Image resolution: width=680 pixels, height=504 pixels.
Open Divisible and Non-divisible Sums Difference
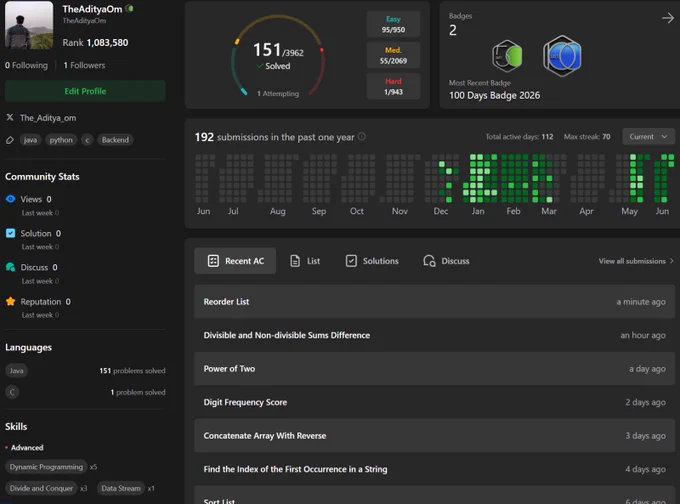[x=434, y=335]
